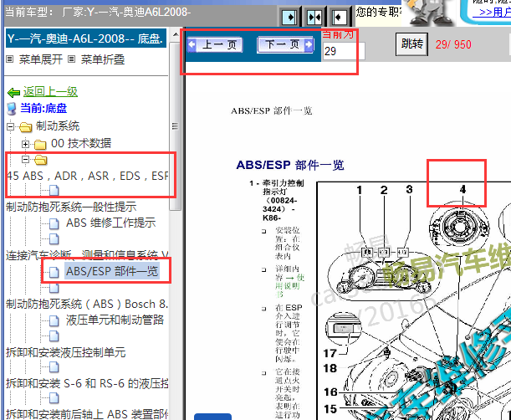Open 拆卸和安装液压控制单元 document
The width and height of the screenshot is (511, 420).
coord(65,352)
